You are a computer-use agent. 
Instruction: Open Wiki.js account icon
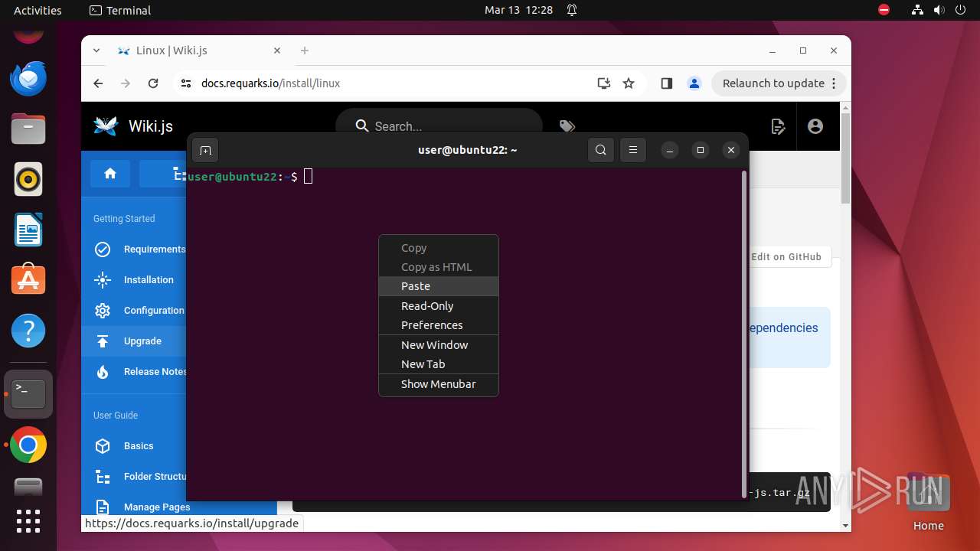815,126
